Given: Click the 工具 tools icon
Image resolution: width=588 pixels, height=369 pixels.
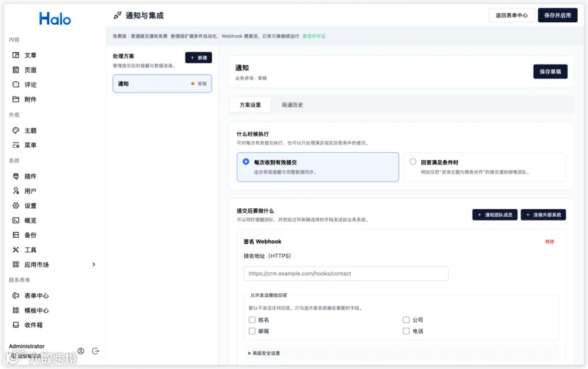Looking at the screenshot, I should (16, 249).
